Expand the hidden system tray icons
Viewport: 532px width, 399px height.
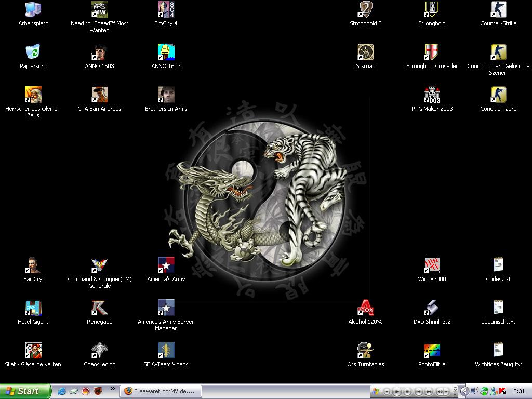click(465, 391)
